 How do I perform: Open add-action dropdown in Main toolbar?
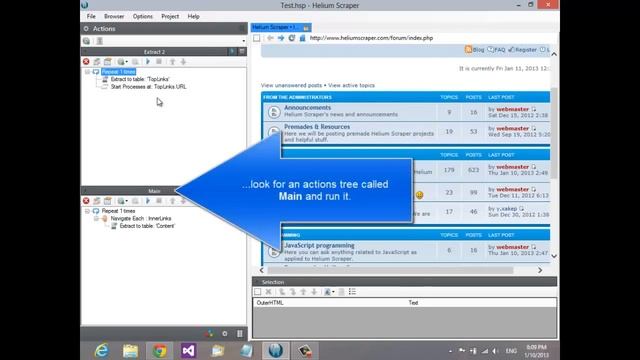click(122, 201)
